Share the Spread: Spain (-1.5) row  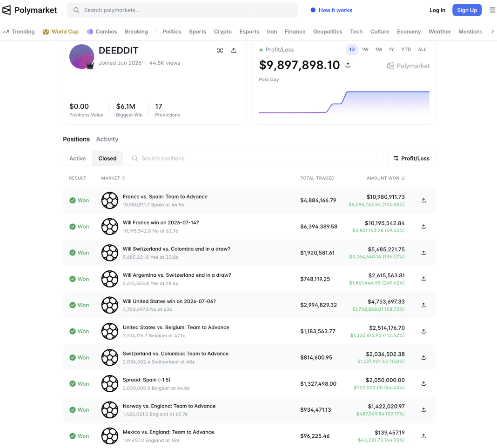(x=423, y=384)
